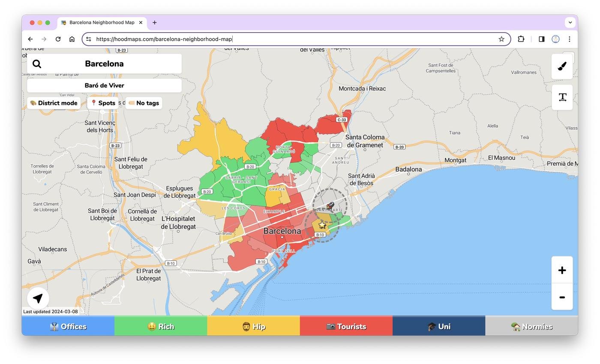This screenshot has height=364, width=600.
Task: Click the location arrow button
Action: click(x=38, y=298)
